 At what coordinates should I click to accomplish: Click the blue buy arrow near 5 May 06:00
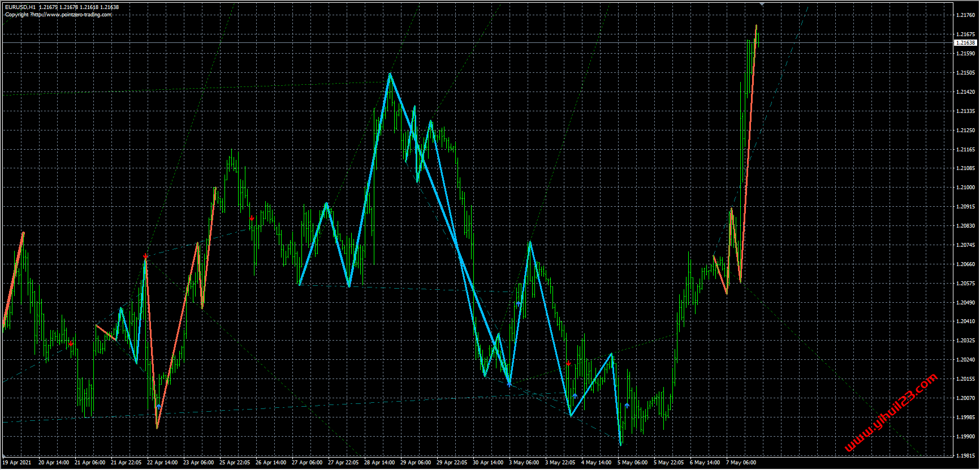[627, 405]
